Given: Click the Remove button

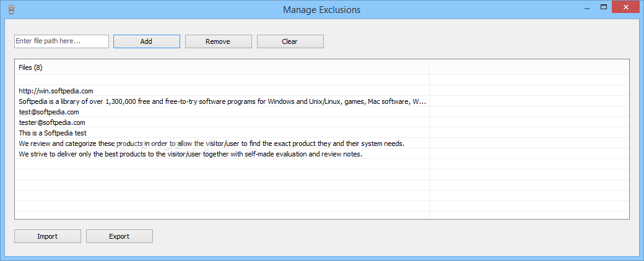Looking at the screenshot, I should (218, 41).
